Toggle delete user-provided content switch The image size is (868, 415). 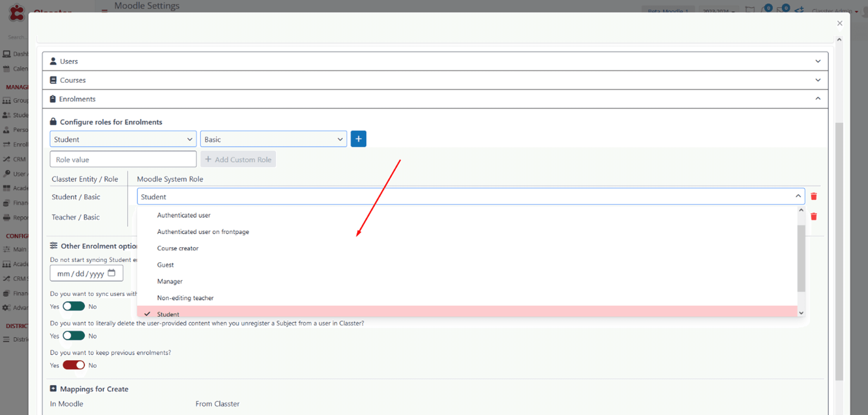click(74, 336)
